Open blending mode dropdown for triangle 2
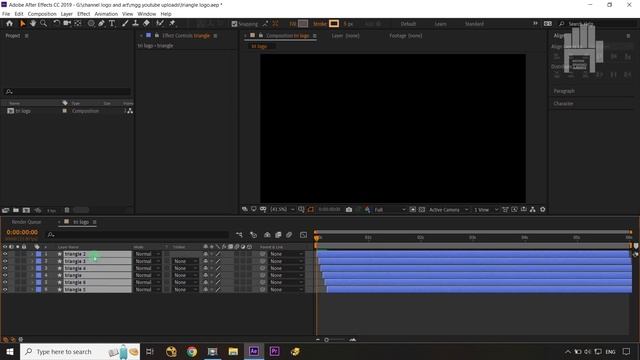 coord(147,254)
